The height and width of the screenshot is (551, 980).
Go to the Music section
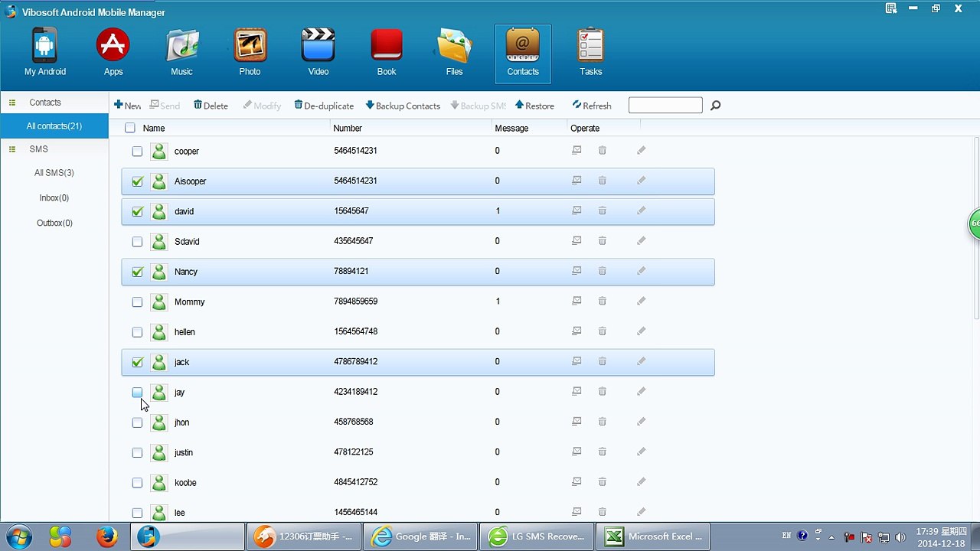181,53
